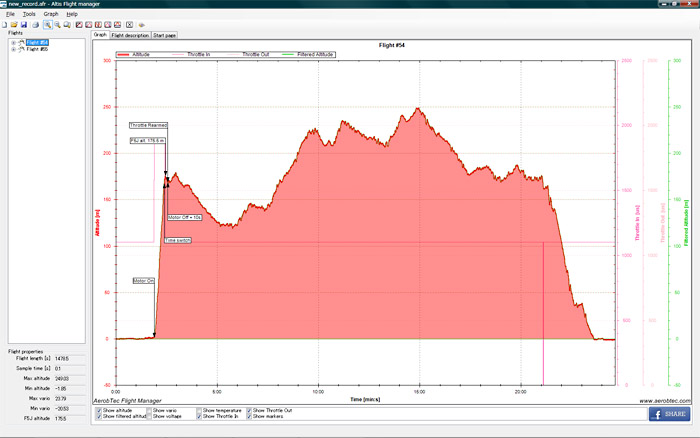Click the Min altitude value field
700x438 pixels.
[69, 389]
